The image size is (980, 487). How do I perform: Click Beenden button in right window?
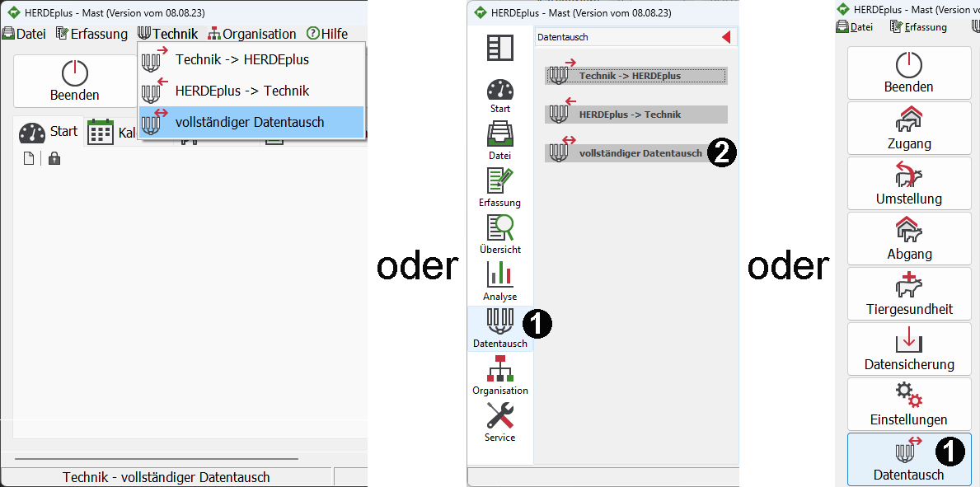point(909,73)
